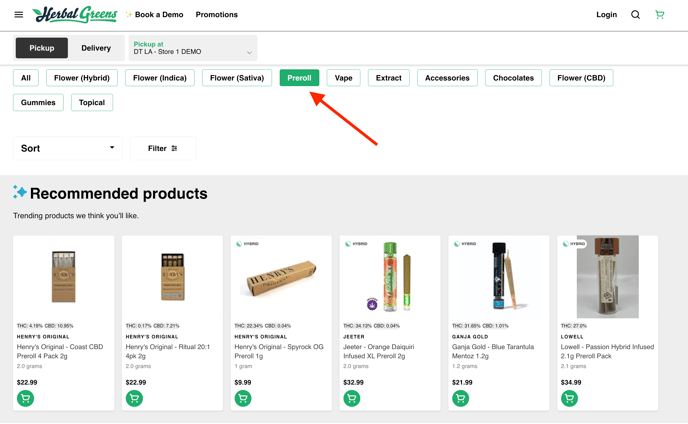The image size is (688, 424).
Task: Open Lowell Passion Hybrid product image
Action: [x=608, y=277]
